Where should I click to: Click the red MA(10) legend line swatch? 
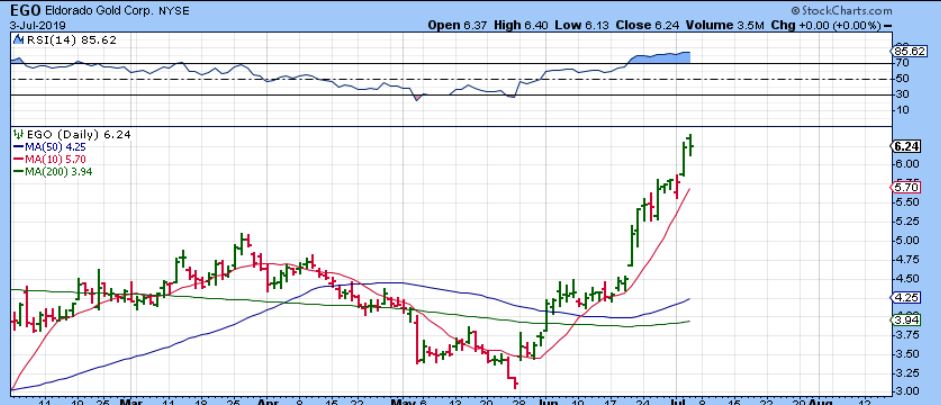click(x=17, y=160)
